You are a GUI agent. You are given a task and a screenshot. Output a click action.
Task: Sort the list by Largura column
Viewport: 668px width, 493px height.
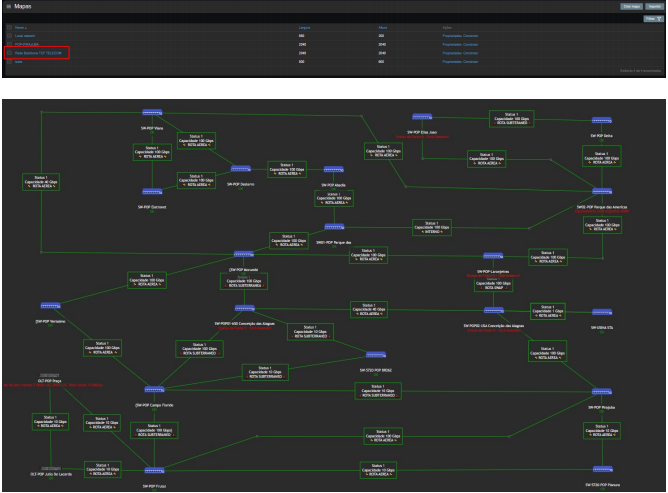[x=304, y=28]
